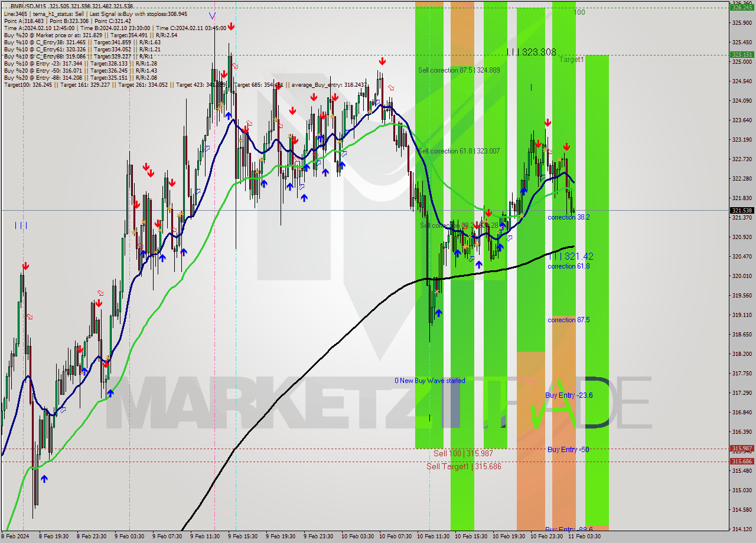
Task: Click the '9 Feb 11:30' time label
Action: (204, 537)
